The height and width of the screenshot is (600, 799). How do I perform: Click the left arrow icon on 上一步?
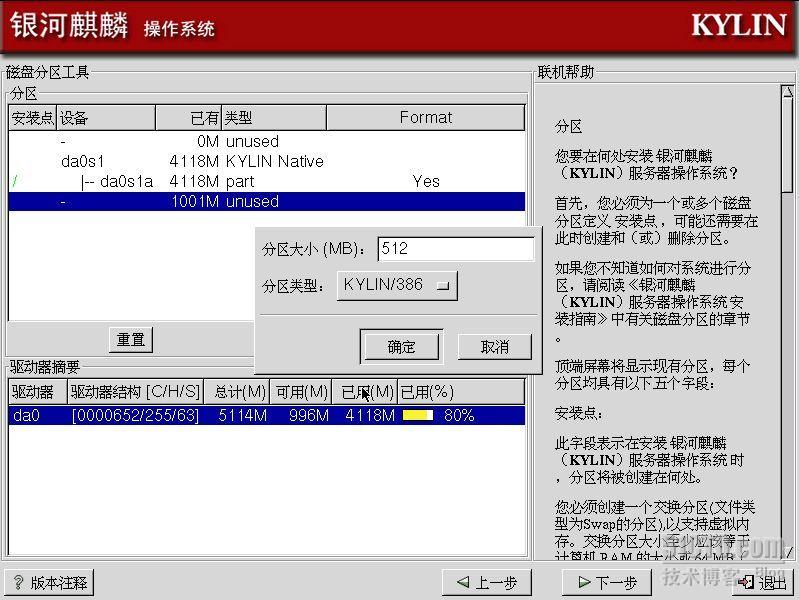coord(463,582)
